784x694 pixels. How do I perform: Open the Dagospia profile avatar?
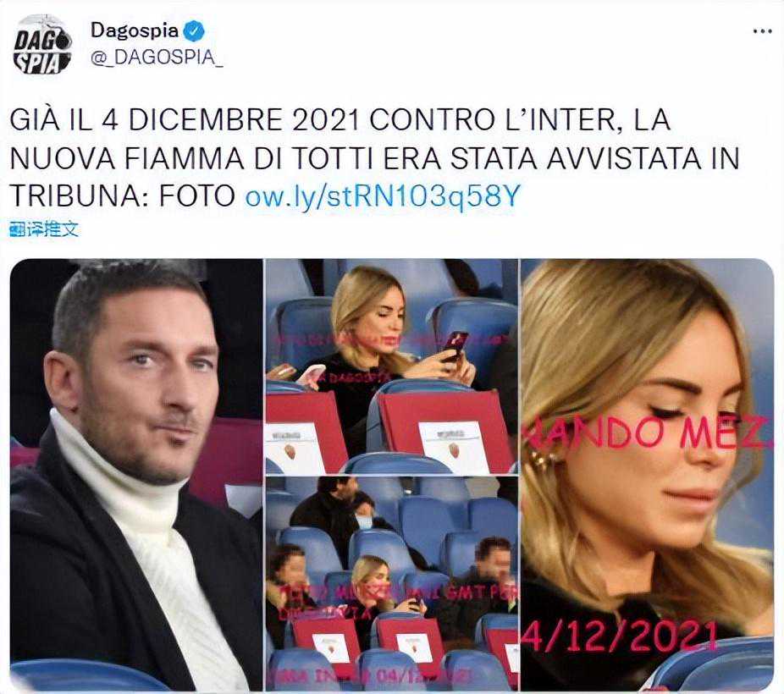42,45
